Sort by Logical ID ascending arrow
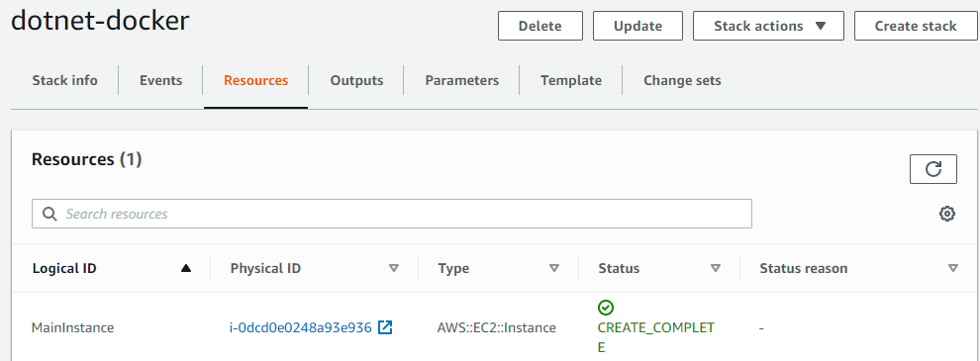 pyautogui.click(x=185, y=269)
